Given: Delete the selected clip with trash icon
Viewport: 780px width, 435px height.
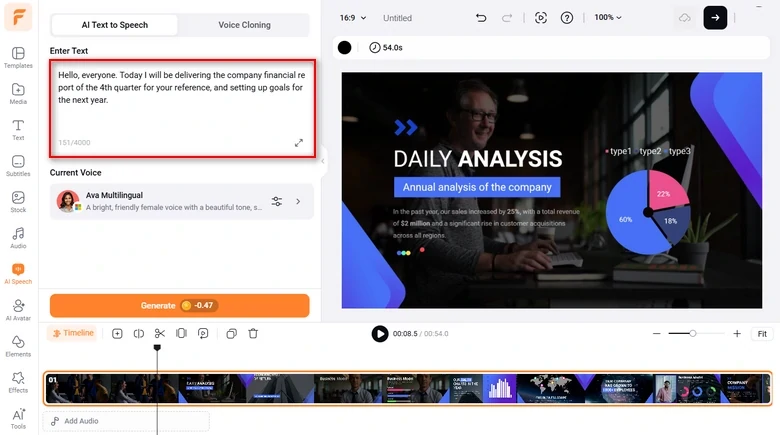Looking at the screenshot, I should [253, 333].
